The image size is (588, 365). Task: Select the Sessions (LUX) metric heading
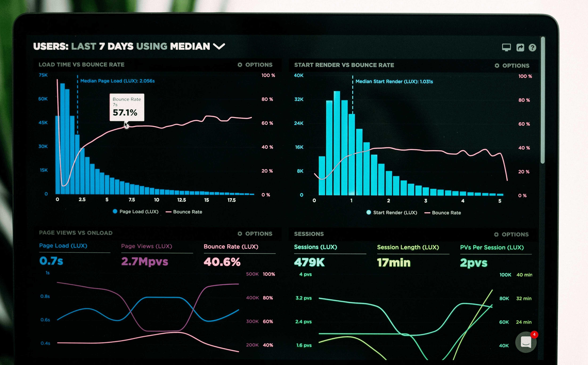(x=316, y=247)
